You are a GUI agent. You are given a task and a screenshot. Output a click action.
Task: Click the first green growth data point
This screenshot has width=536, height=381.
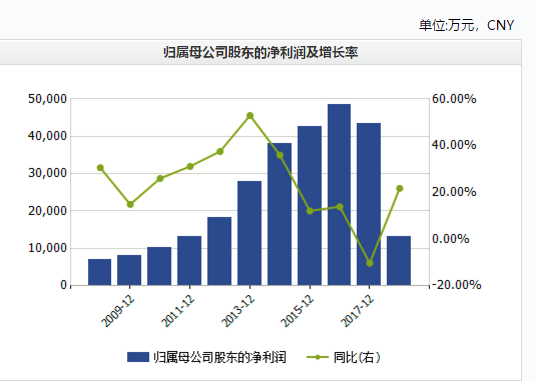(x=100, y=168)
